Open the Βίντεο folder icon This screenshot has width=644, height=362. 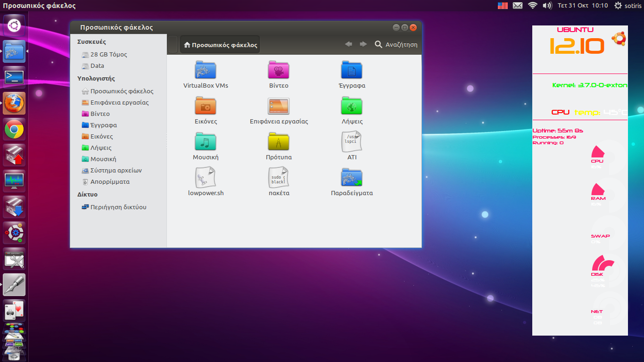tap(279, 71)
